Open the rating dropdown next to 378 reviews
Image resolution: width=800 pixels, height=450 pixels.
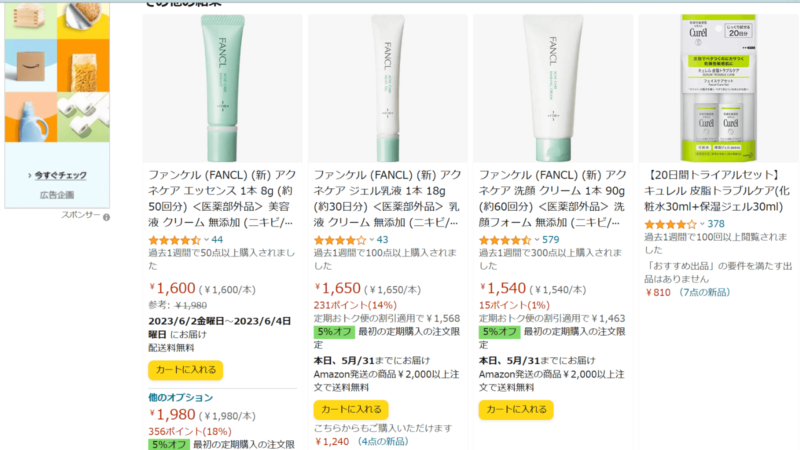pos(702,224)
